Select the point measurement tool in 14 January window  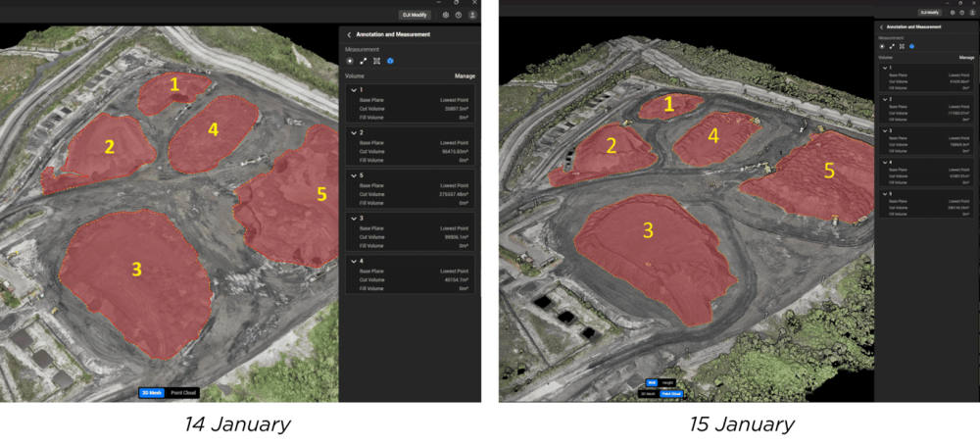[350, 61]
